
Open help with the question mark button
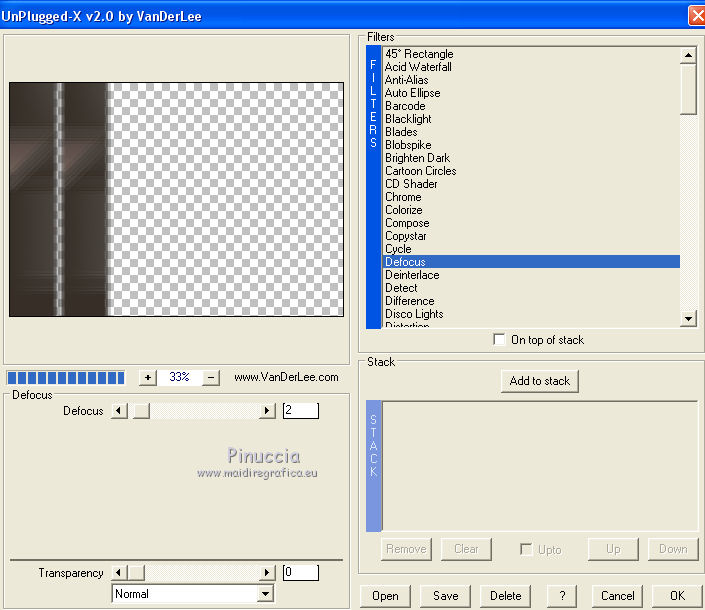[x=562, y=596]
